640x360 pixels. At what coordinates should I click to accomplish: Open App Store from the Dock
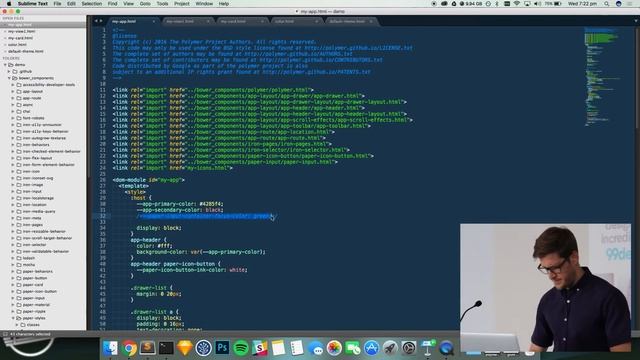pyautogui.click(x=371, y=348)
